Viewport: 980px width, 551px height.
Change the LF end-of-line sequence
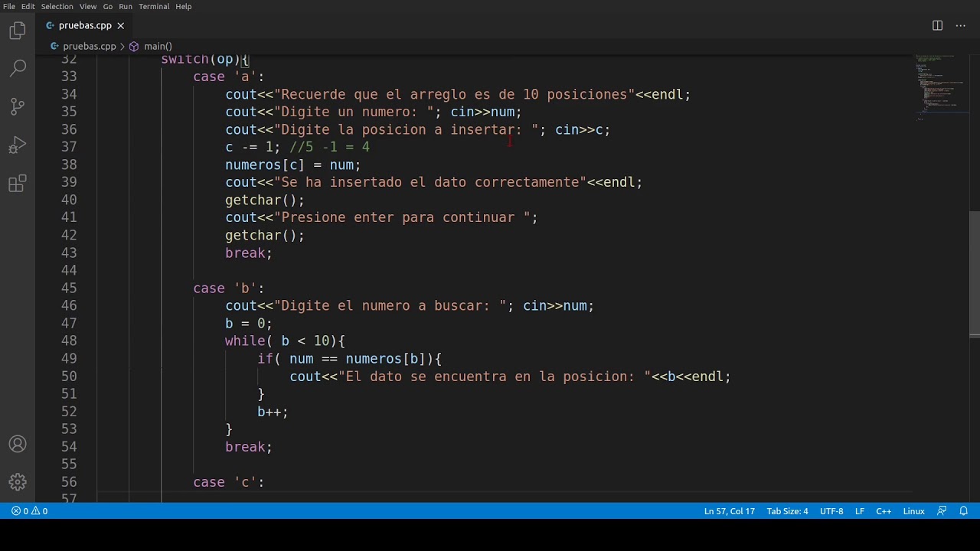pyautogui.click(x=860, y=511)
